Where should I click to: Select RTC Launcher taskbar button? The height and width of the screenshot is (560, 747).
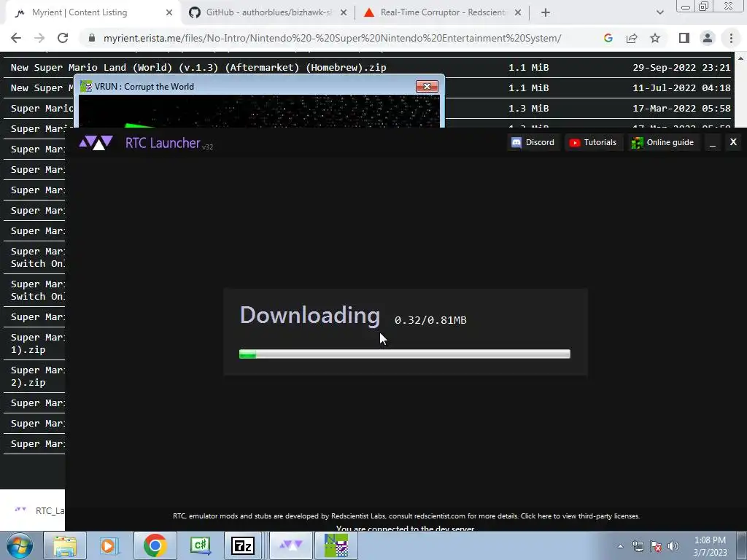(x=290, y=545)
